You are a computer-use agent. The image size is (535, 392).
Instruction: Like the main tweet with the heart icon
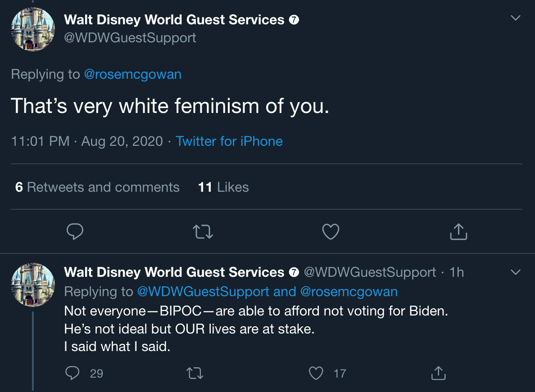(x=331, y=232)
